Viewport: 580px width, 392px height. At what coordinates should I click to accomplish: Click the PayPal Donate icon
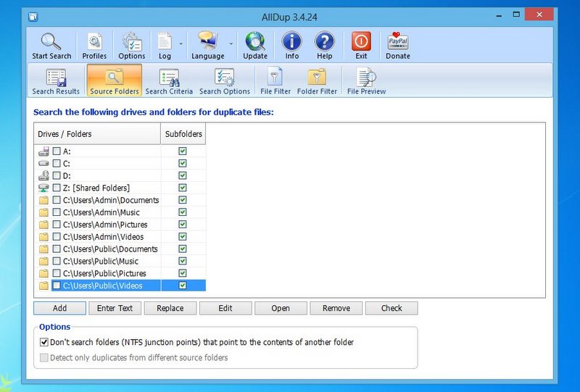[397, 41]
